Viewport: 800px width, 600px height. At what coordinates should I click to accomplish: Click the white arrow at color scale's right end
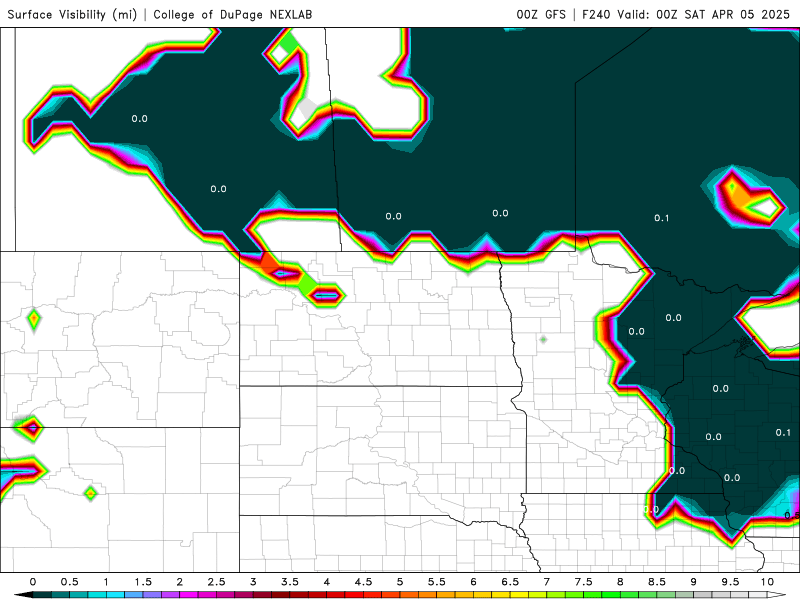tap(776, 595)
